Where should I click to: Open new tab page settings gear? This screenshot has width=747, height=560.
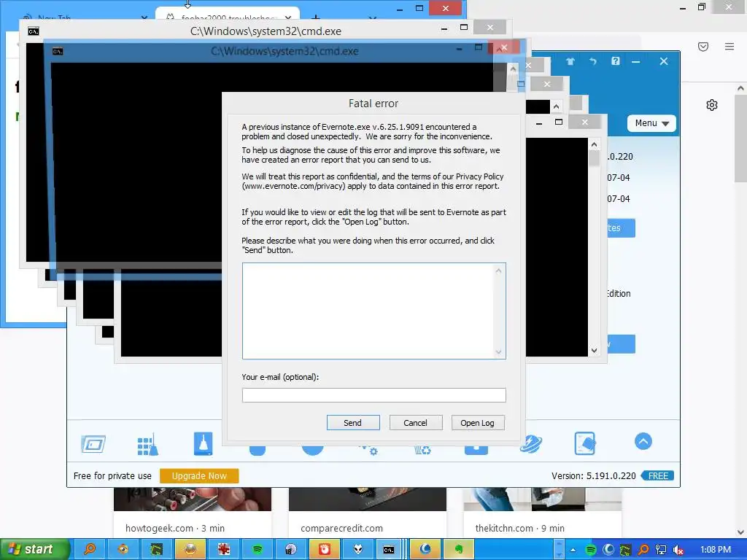pos(712,105)
